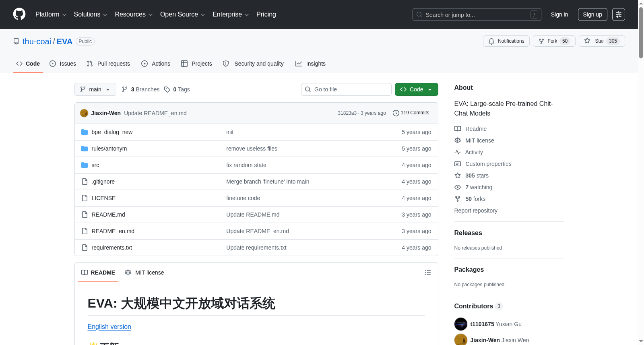
Task: Click the note icon beside Custom properties
Action: [458, 164]
